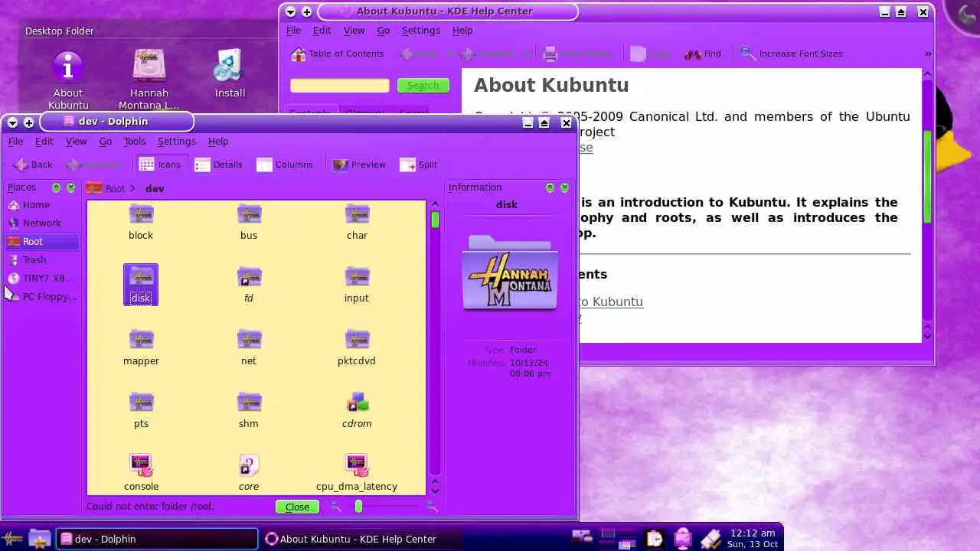Screen dimensions: 980x551
Task: Open Help Center Go menu
Action: pyautogui.click(x=384, y=31)
